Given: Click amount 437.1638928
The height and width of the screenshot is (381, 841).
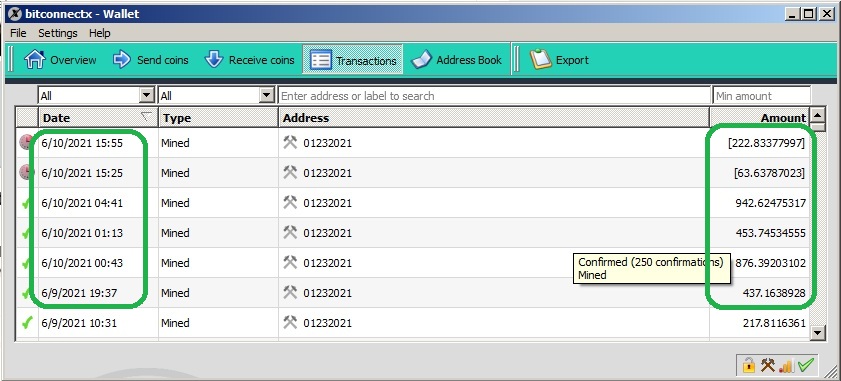Looking at the screenshot, I should click(x=774, y=294).
